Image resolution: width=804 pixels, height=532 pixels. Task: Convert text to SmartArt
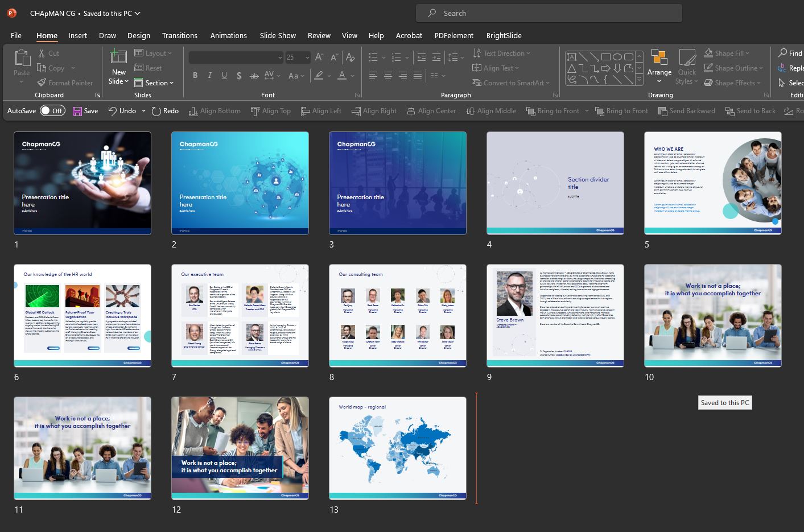[x=511, y=83]
